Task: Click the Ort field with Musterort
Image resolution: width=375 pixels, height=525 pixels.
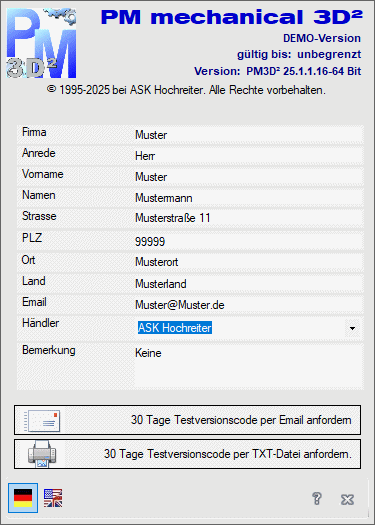Action: pos(248,262)
